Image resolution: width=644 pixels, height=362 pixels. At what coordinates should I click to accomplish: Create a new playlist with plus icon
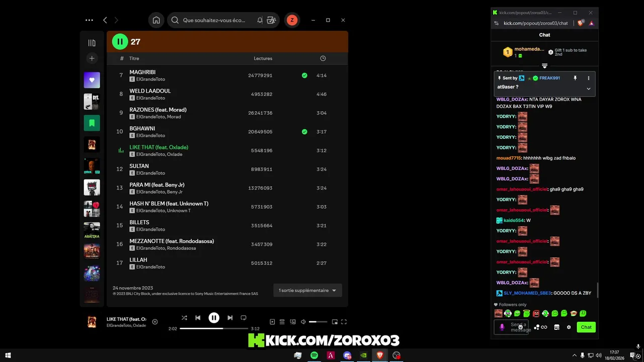(92, 58)
